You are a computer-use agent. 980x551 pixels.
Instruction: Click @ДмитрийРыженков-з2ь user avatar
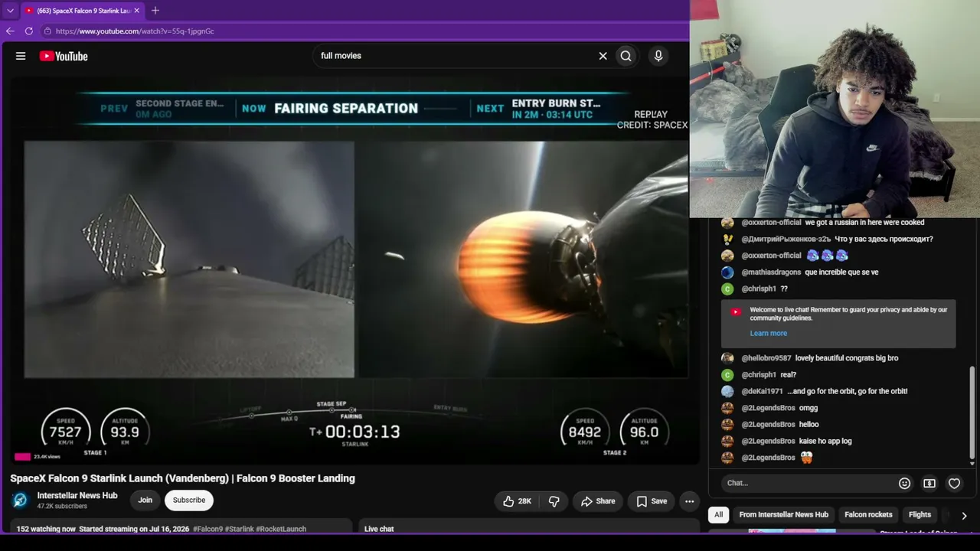coord(727,240)
